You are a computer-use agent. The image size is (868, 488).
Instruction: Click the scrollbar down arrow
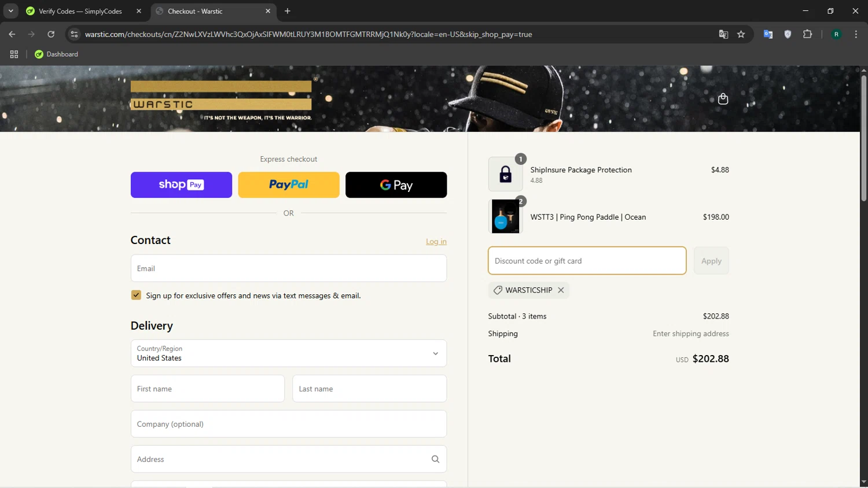[863, 482]
